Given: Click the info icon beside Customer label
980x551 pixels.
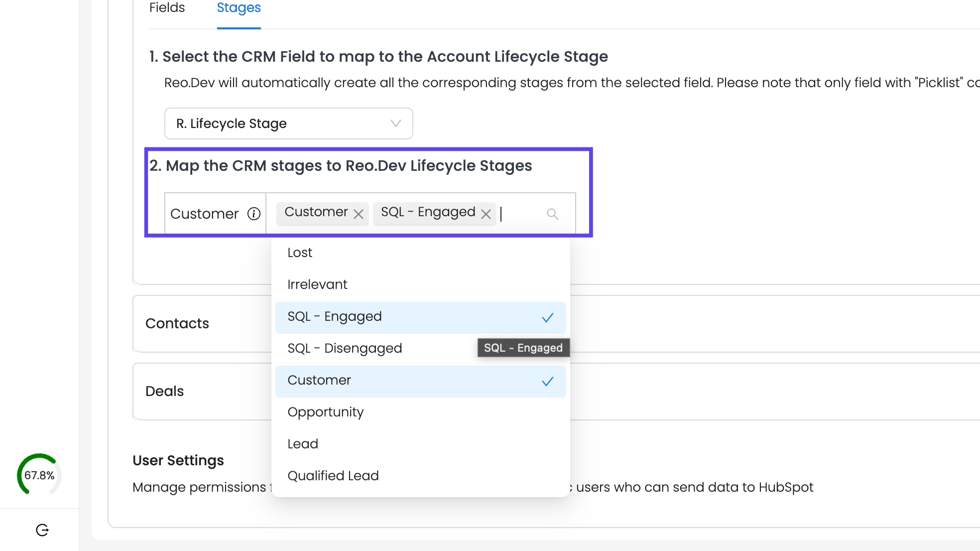Looking at the screenshot, I should pyautogui.click(x=254, y=214).
